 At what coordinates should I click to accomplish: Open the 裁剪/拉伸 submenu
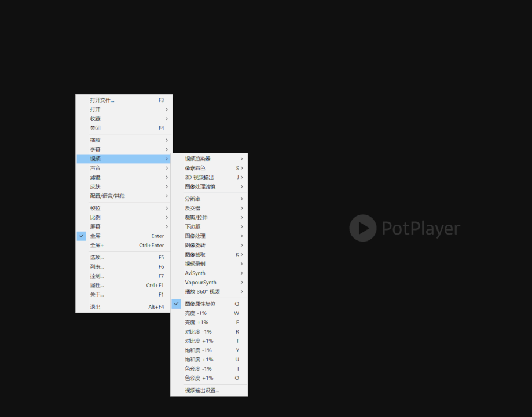pyautogui.click(x=209, y=217)
